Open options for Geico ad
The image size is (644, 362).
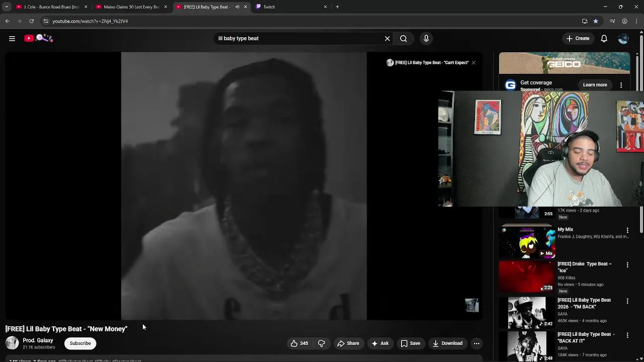click(621, 85)
